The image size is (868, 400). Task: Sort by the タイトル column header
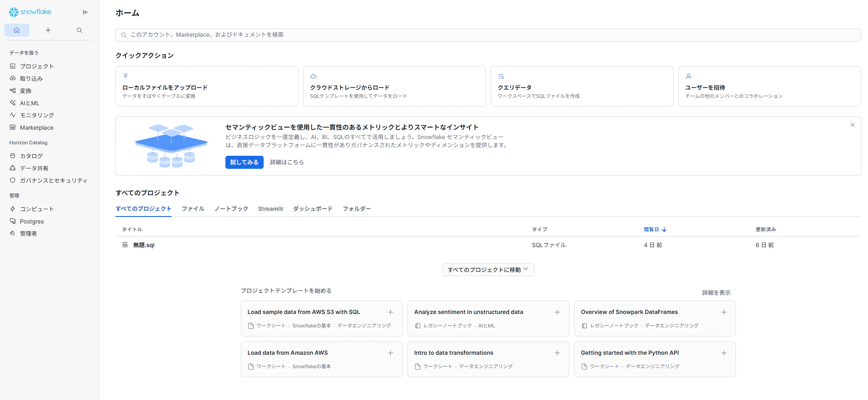point(132,230)
